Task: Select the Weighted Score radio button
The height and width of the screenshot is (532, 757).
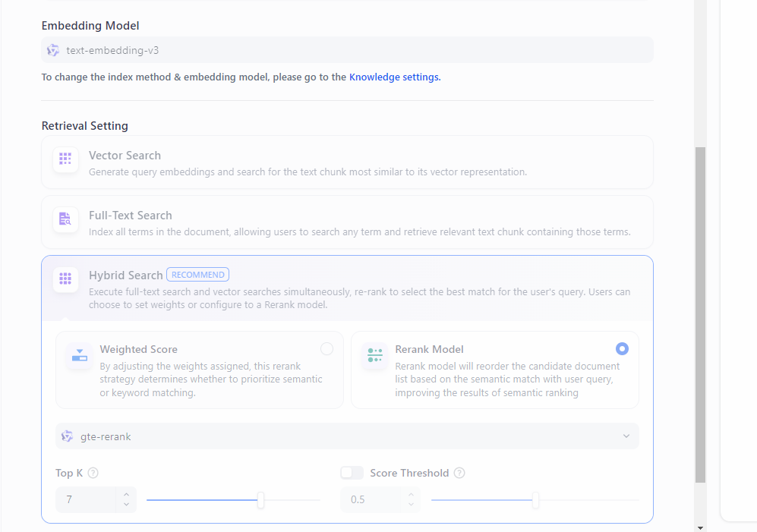Action: (326, 349)
